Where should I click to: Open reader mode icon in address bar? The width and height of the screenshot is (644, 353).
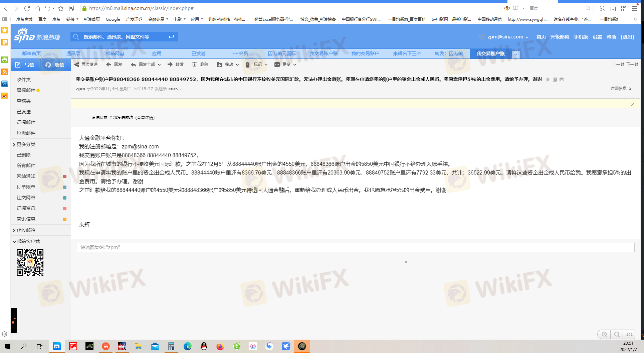[71, 8]
